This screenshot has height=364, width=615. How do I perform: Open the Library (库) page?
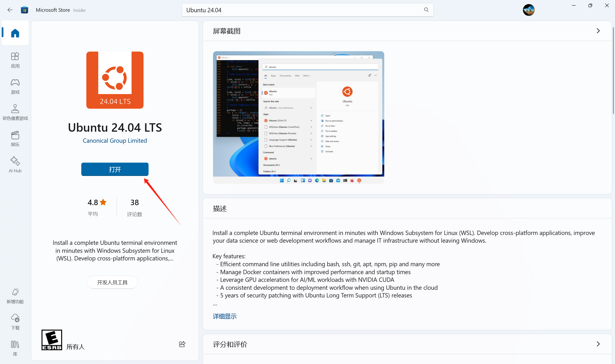pyautogui.click(x=15, y=348)
